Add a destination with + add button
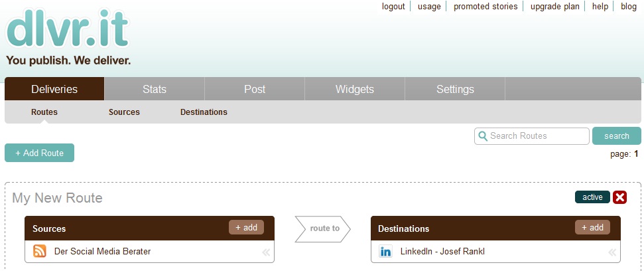644x271 pixels. pos(593,227)
